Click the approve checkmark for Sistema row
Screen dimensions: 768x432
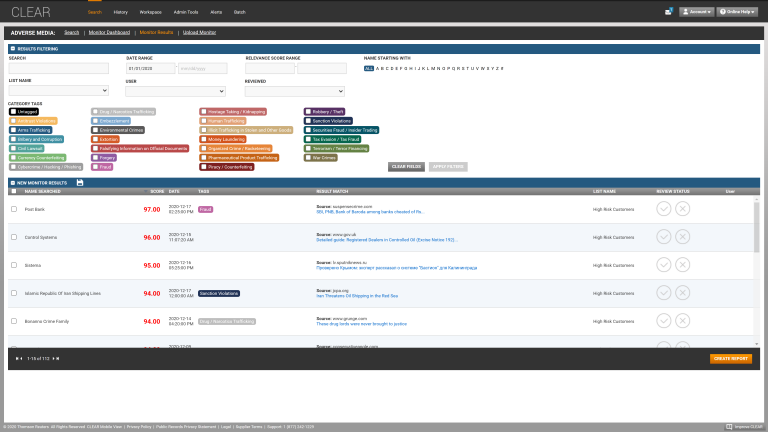[663, 265]
